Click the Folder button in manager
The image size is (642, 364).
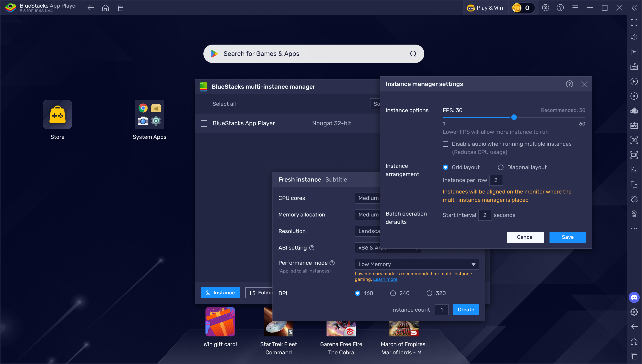(x=259, y=293)
